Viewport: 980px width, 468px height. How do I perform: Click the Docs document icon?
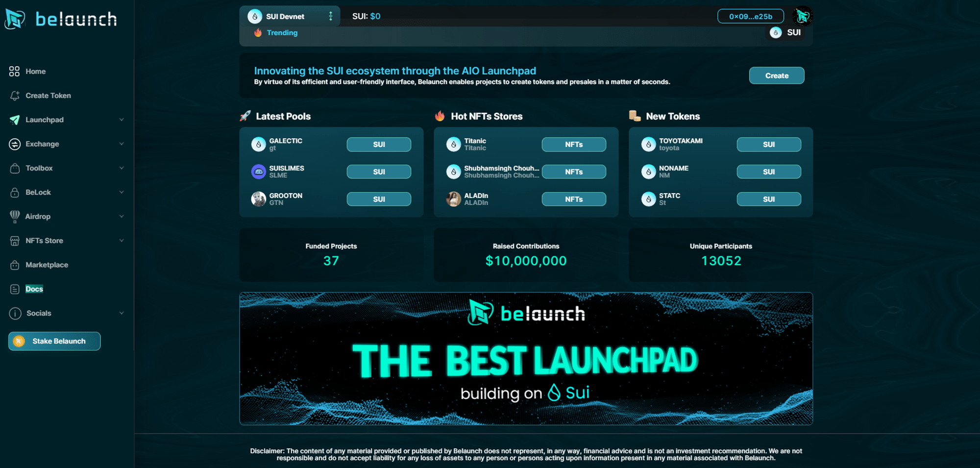(15, 289)
